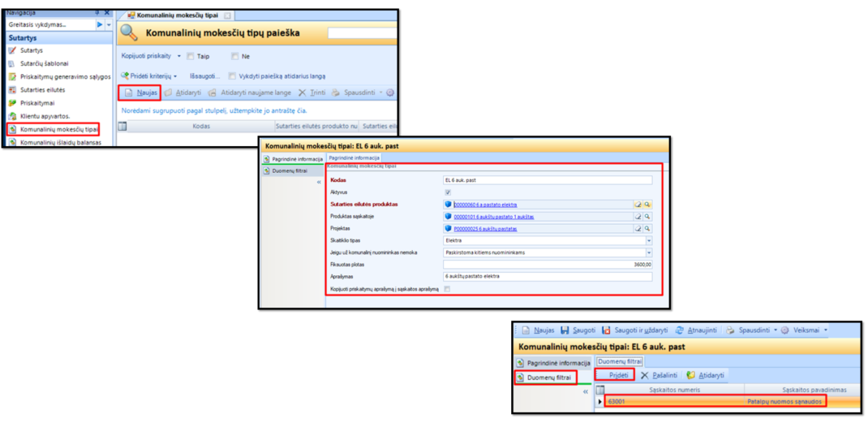Toggle the Aktyvus checkbox

(447, 192)
